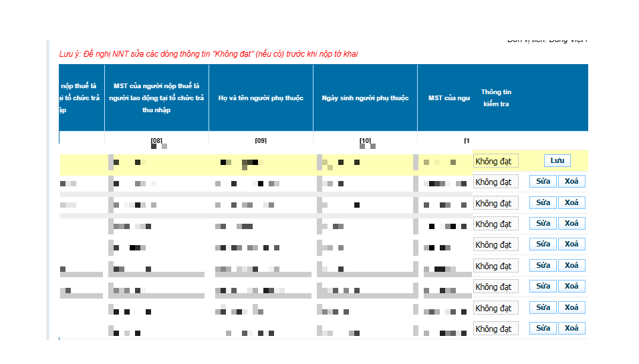Click the Lưu button in the highlighted row

pyautogui.click(x=557, y=160)
